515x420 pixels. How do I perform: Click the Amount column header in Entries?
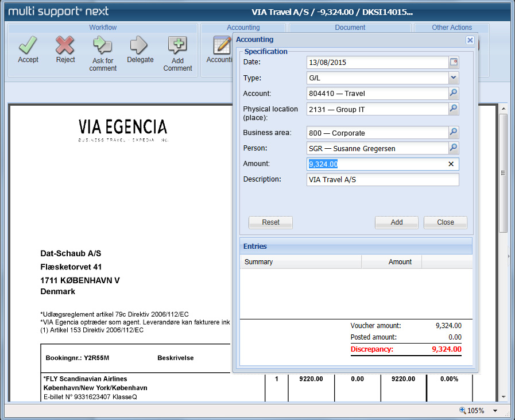click(x=392, y=261)
